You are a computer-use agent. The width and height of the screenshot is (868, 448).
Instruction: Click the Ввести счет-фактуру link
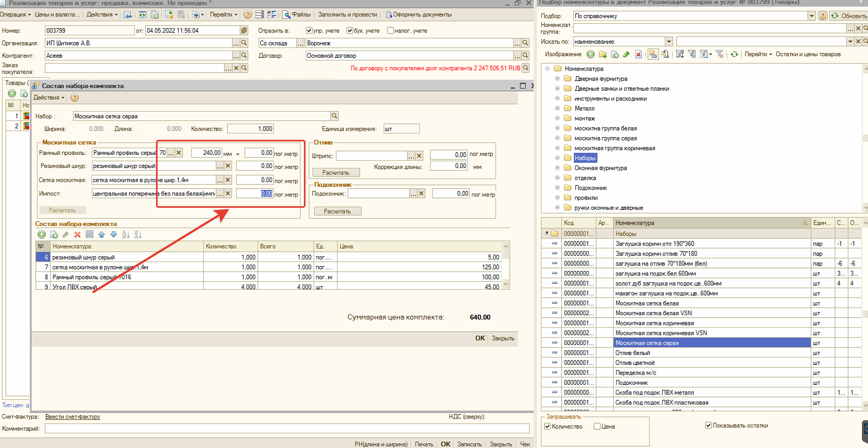coord(72,417)
